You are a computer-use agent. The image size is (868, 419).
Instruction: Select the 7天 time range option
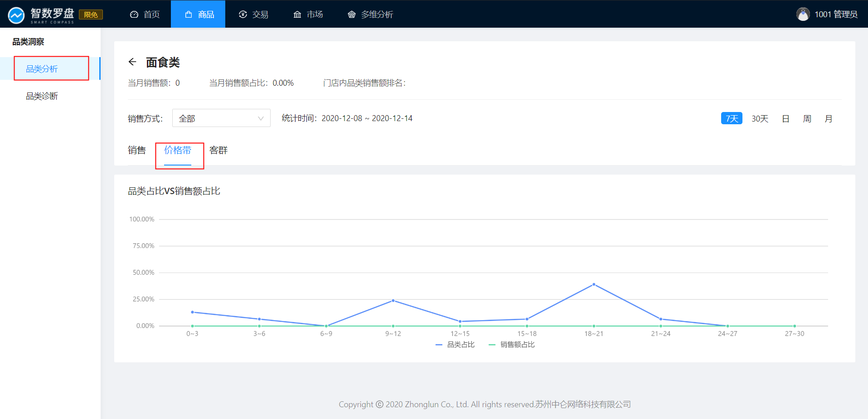732,119
